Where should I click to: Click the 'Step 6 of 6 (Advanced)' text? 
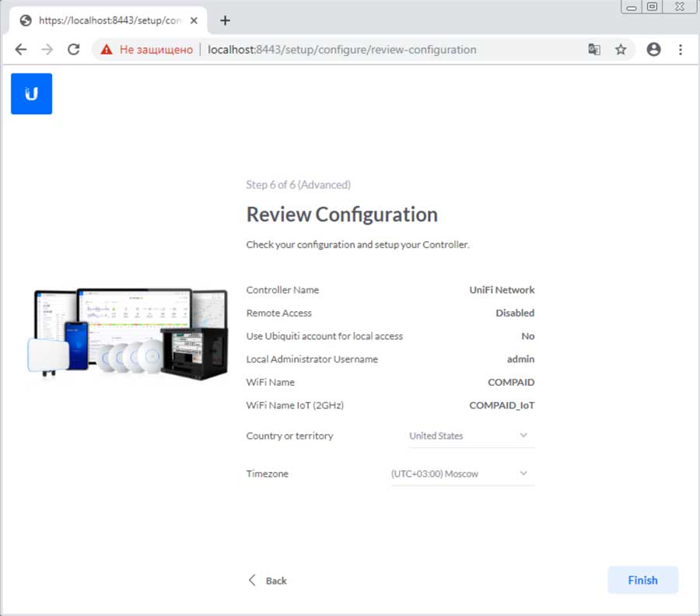(x=298, y=185)
